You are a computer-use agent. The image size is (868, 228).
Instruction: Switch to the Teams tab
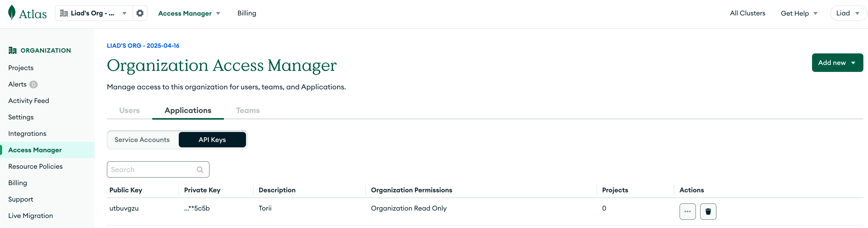248,110
